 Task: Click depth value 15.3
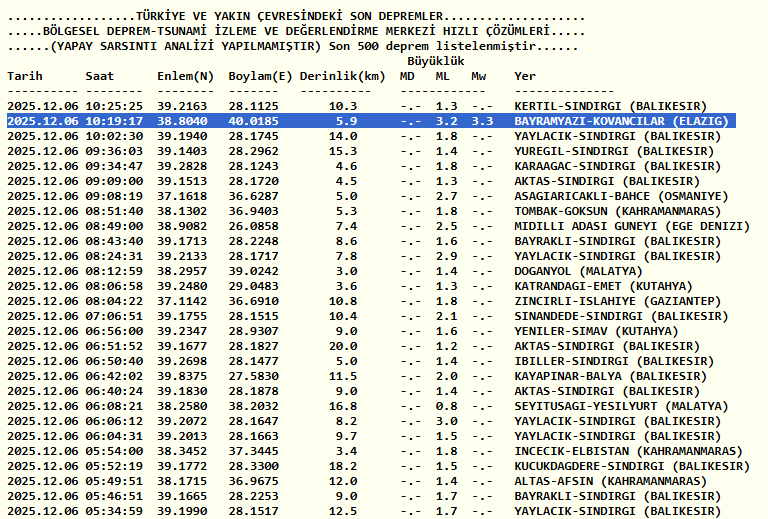(343, 151)
